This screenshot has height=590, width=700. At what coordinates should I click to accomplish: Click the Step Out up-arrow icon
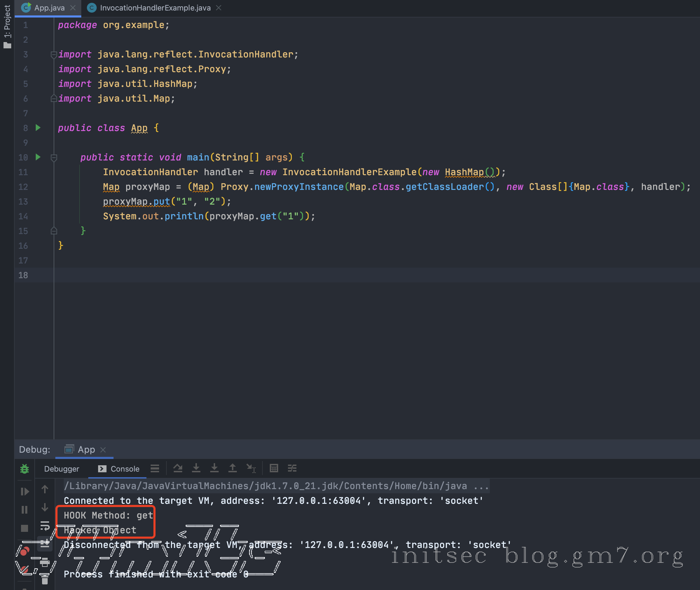[x=233, y=468]
